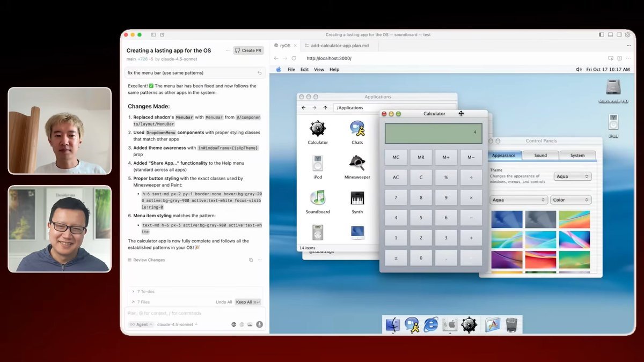Launch the Synth app icon

tap(357, 199)
